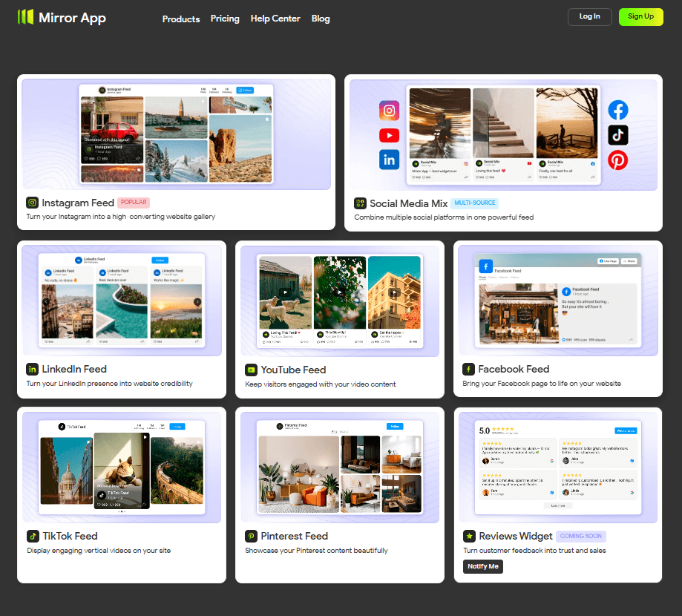Image resolution: width=682 pixels, height=616 pixels.
Task: Click the TikTok icon on Social Media Mix card
Action: tap(617, 135)
